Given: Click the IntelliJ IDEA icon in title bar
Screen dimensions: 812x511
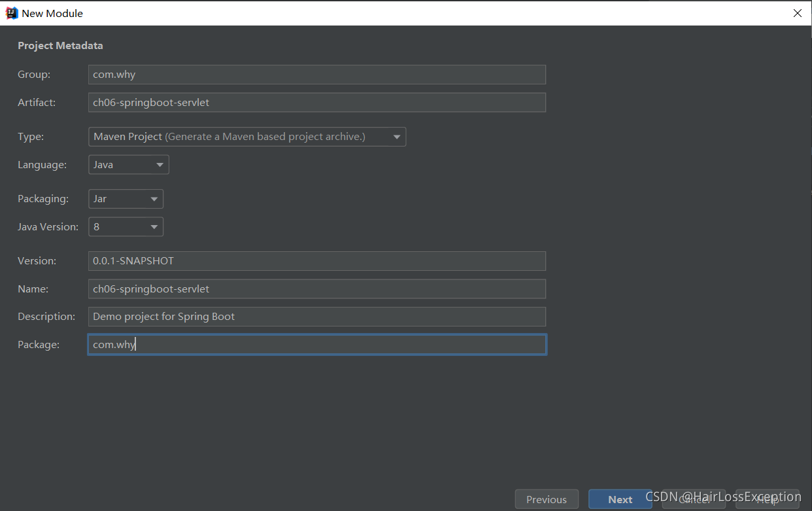Looking at the screenshot, I should coord(10,12).
